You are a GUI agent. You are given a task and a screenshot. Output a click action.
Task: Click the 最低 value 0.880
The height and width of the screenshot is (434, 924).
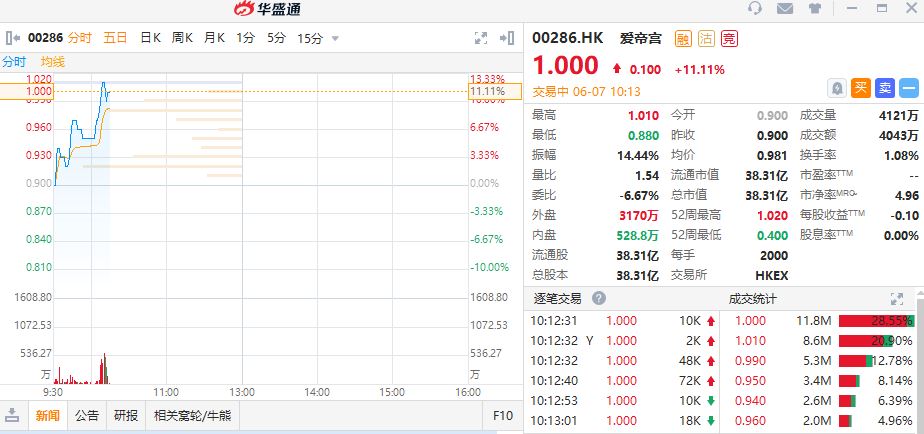pyautogui.click(x=643, y=136)
